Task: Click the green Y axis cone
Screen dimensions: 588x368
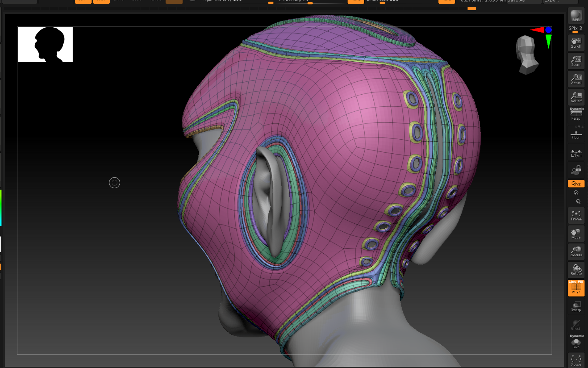Action: 549,41
